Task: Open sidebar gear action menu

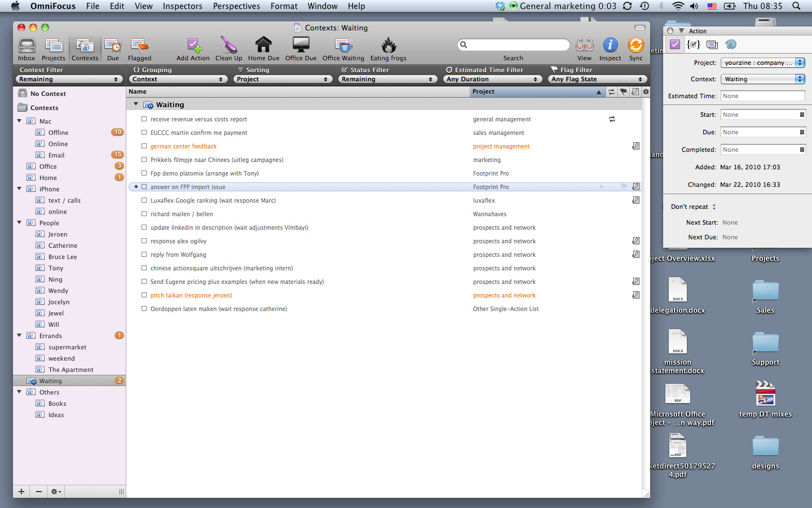Action: point(56,492)
